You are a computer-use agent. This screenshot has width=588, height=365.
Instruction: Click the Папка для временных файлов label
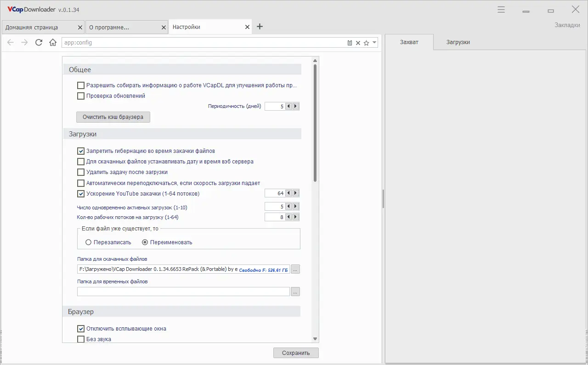(113, 281)
